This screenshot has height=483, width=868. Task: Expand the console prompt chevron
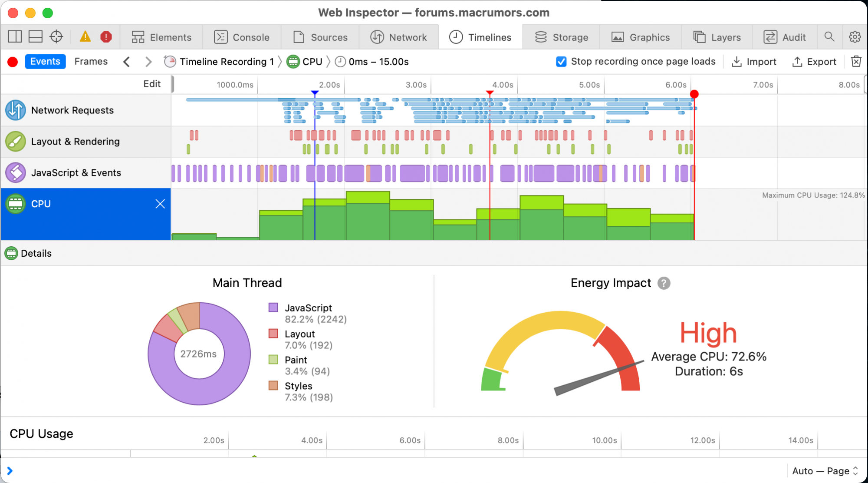tap(10, 471)
